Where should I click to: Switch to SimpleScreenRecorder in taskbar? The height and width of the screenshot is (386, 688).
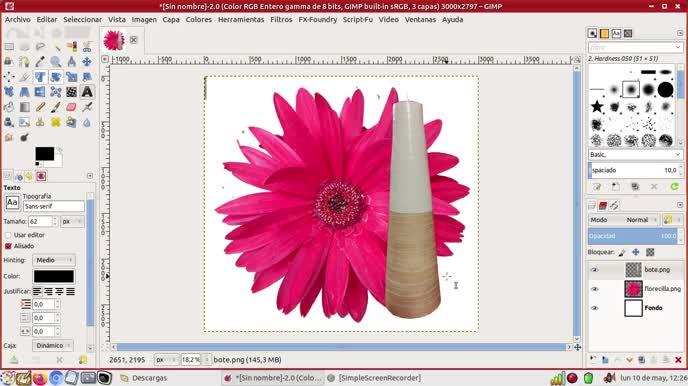(x=374, y=378)
